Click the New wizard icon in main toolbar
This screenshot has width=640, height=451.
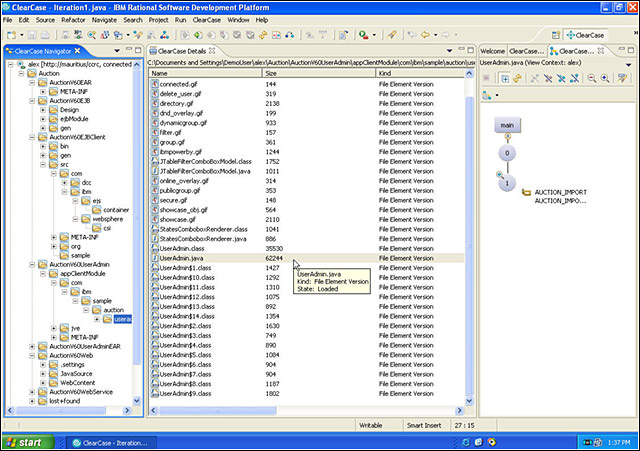(x=11, y=35)
